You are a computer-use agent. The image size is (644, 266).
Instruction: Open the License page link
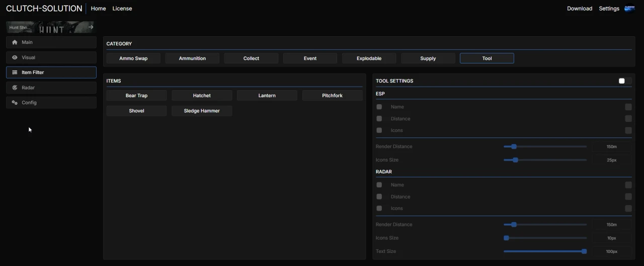click(122, 9)
